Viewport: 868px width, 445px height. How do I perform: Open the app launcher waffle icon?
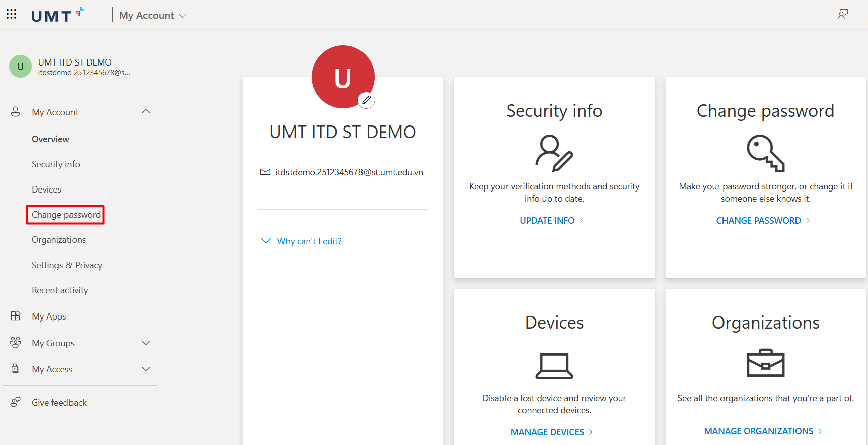pos(11,14)
